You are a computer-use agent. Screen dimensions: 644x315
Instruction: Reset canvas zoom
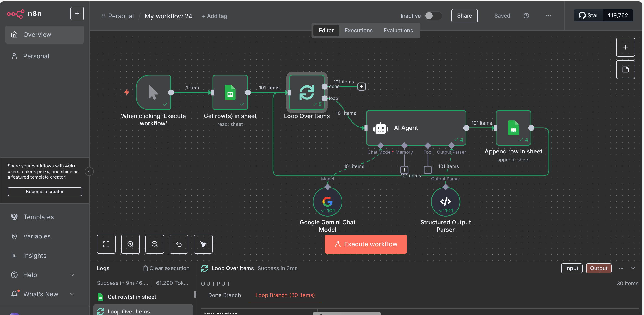[179, 244]
